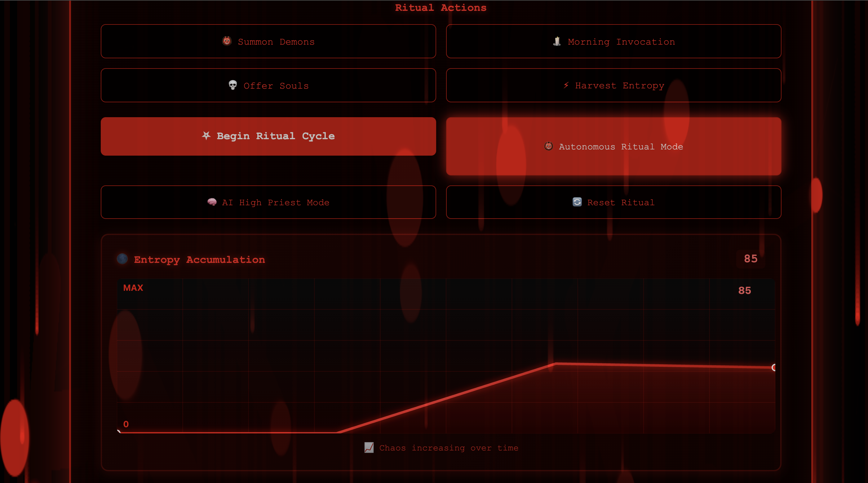Click the chart icon beside Chaos increasing text
The width and height of the screenshot is (868, 483).
pyautogui.click(x=369, y=448)
